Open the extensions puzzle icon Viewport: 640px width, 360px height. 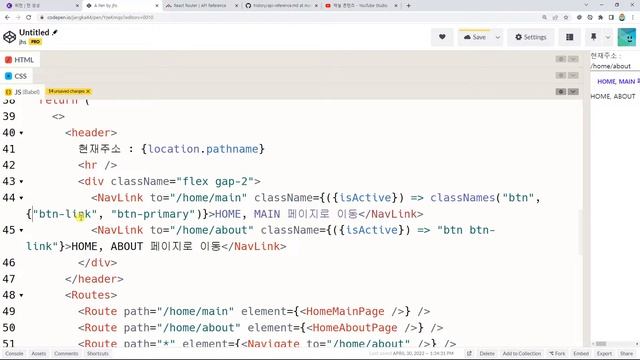600,18
